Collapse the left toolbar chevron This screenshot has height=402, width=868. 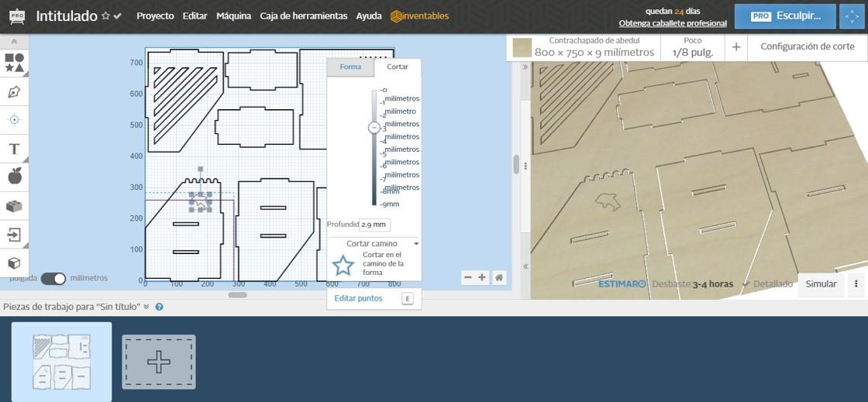[15, 42]
